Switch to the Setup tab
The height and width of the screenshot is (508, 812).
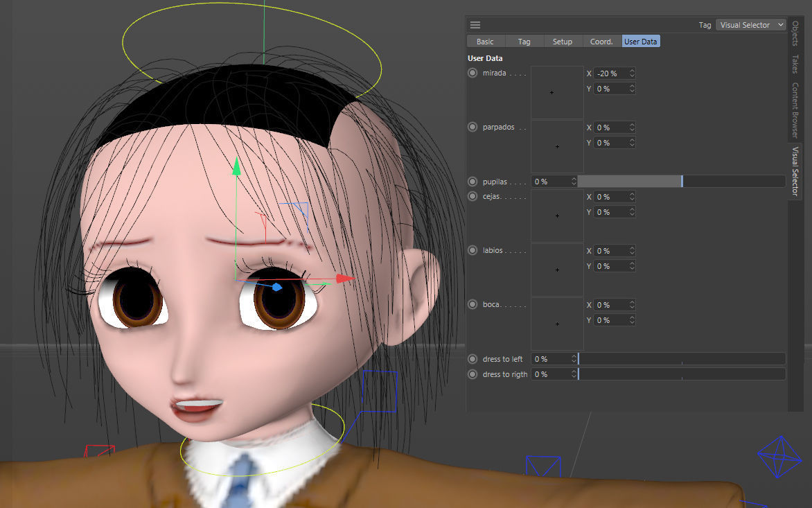click(x=563, y=41)
